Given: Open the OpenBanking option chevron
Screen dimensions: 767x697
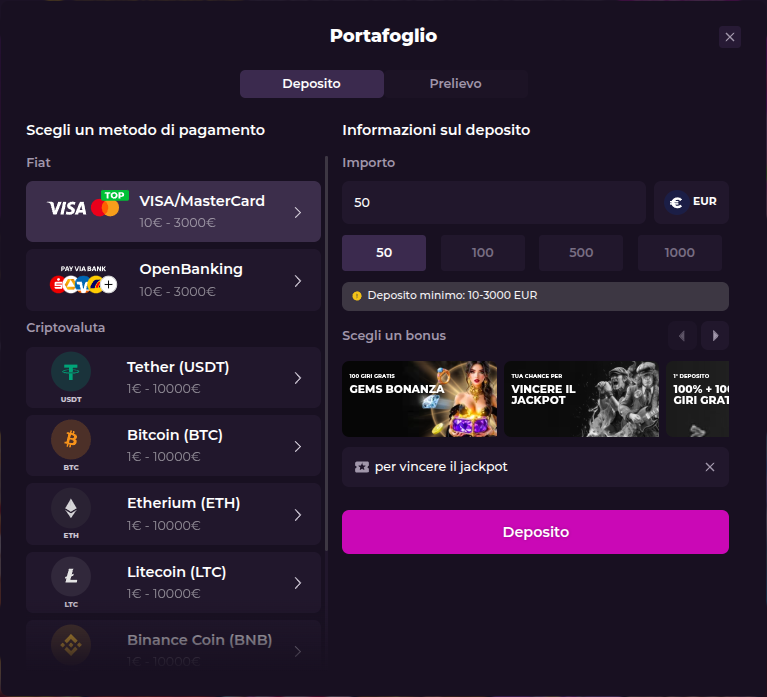Looking at the screenshot, I should point(298,281).
